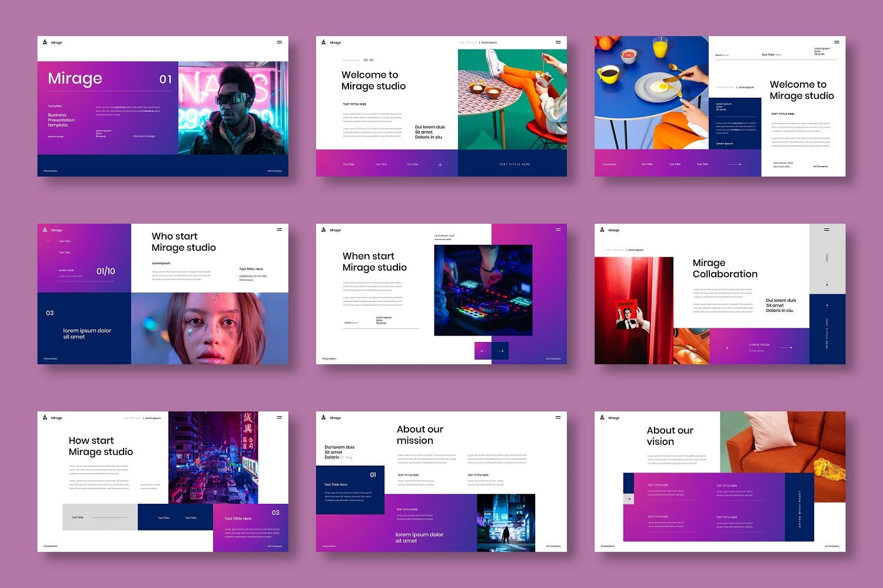Select the neon street photo on How start slide
The height and width of the screenshot is (588, 883).
[x=213, y=457]
